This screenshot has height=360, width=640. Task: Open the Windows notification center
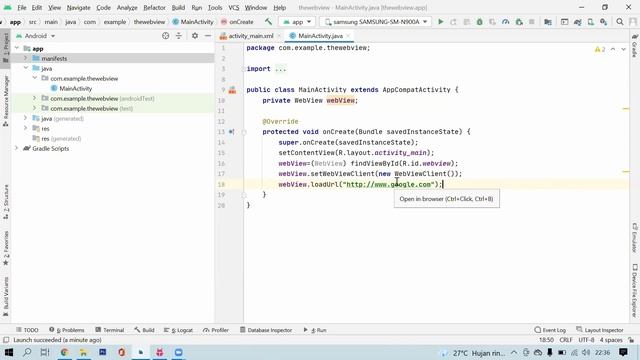click(623, 352)
